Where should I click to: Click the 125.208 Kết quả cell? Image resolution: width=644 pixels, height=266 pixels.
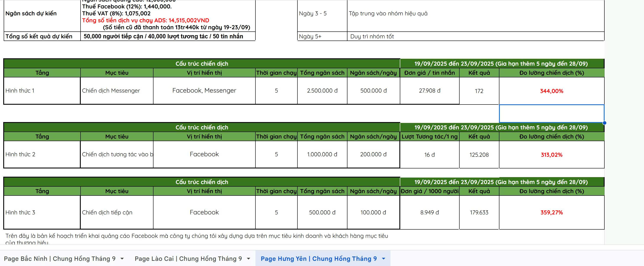tap(479, 155)
